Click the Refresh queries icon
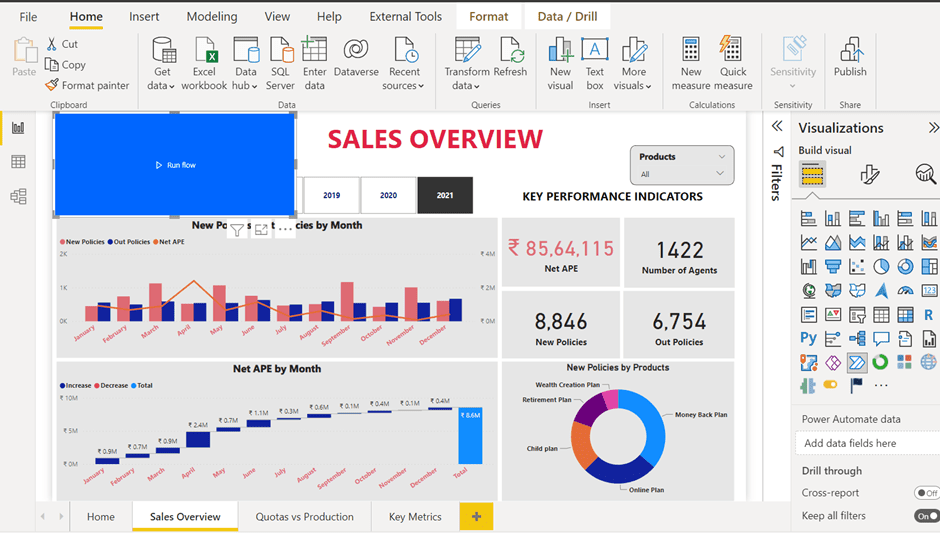This screenshot has width=940, height=533. [x=511, y=52]
